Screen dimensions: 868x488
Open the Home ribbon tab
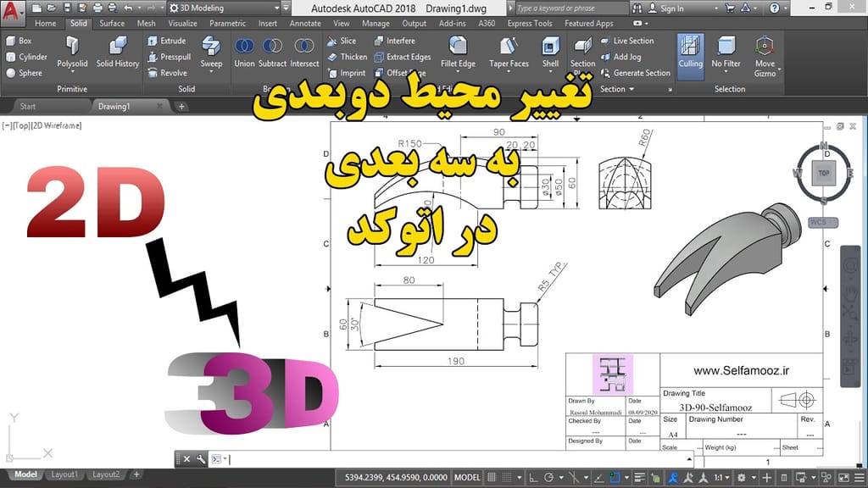click(x=45, y=23)
